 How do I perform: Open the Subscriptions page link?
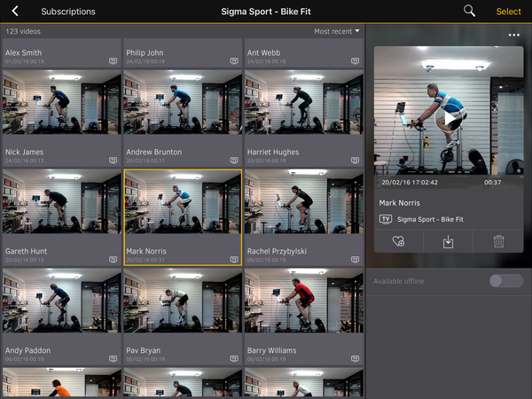coord(68,12)
